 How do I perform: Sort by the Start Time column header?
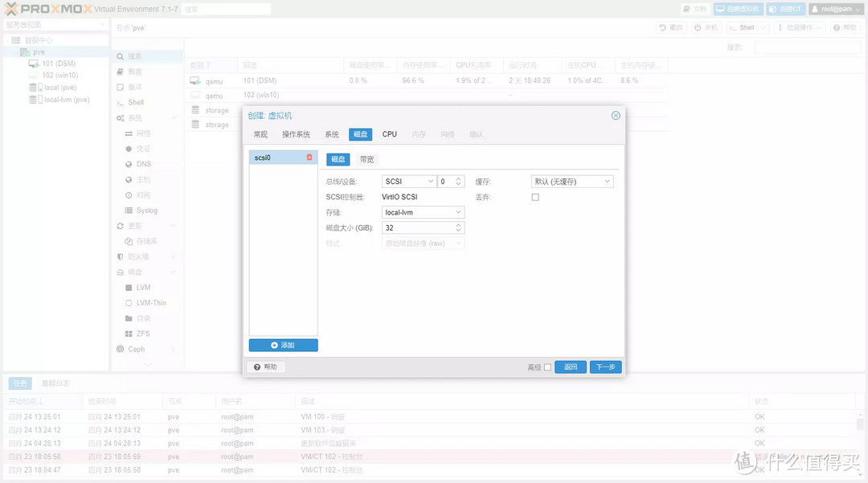pos(43,401)
